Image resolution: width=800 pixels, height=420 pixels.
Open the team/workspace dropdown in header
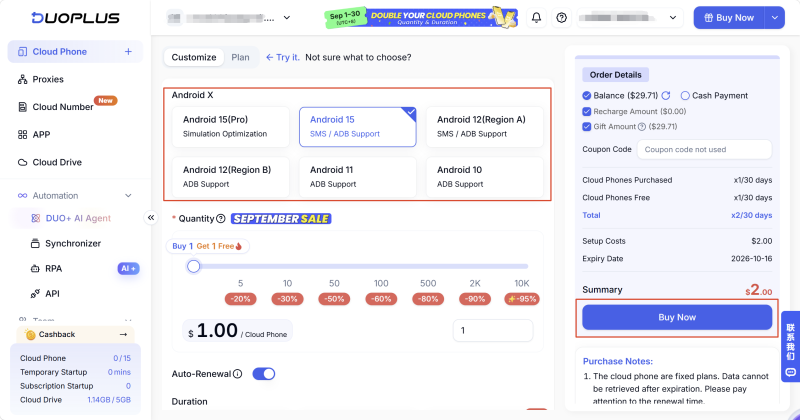(229, 18)
